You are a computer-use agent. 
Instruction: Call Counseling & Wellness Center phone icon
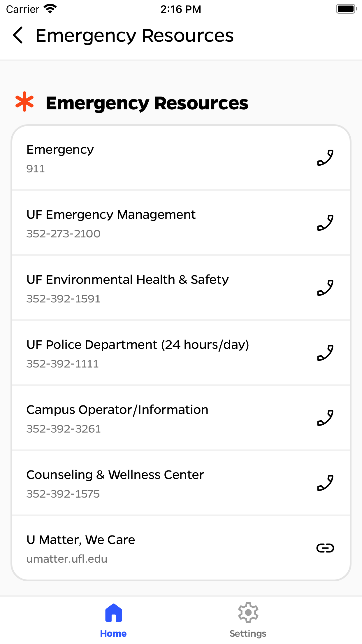pyautogui.click(x=325, y=483)
